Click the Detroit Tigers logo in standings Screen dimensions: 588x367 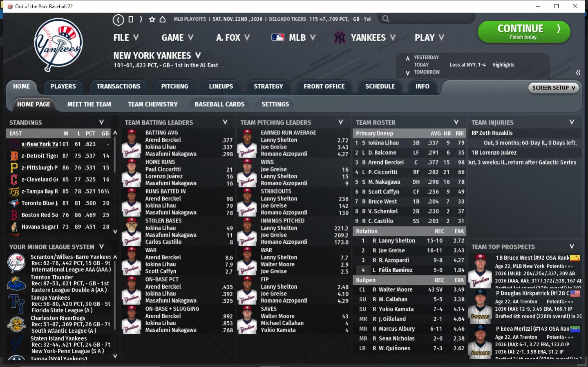[x=14, y=156]
